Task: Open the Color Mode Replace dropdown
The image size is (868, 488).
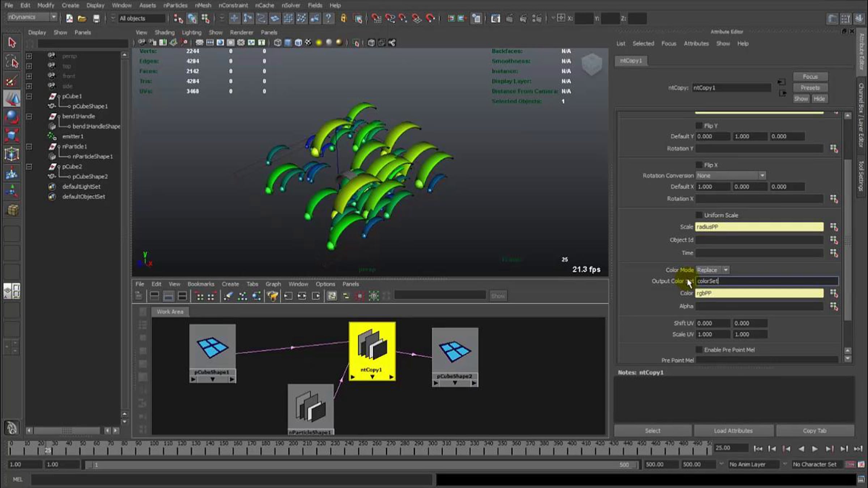Action: pyautogui.click(x=712, y=270)
